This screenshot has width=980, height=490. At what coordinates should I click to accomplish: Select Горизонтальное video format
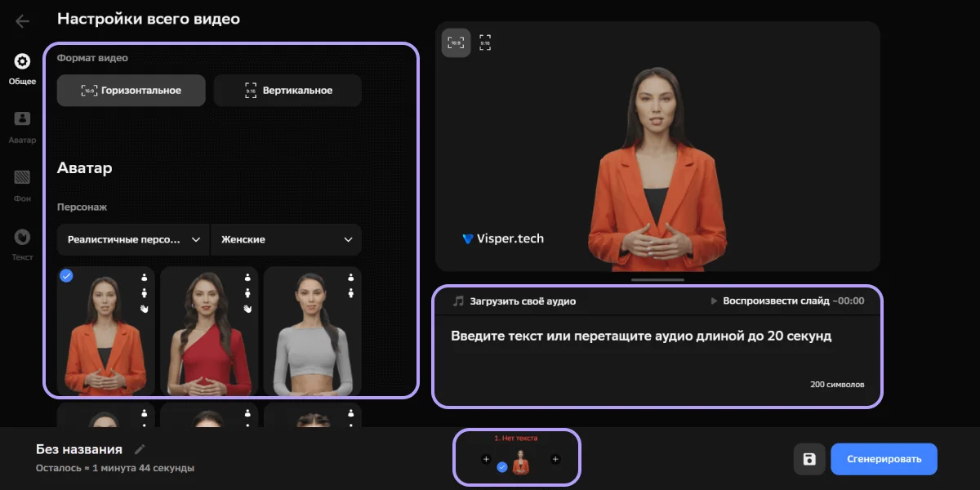(x=131, y=91)
